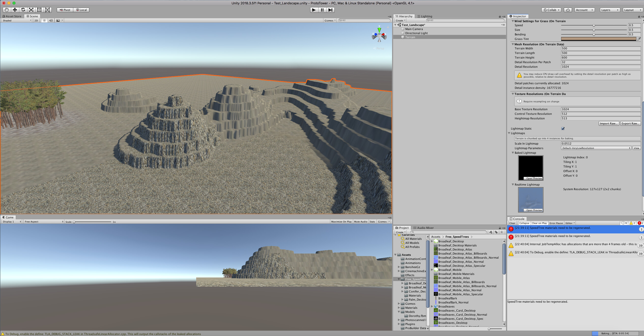The height and width of the screenshot is (336, 644).
Task: Select the Rotate tool
Action: point(23,10)
